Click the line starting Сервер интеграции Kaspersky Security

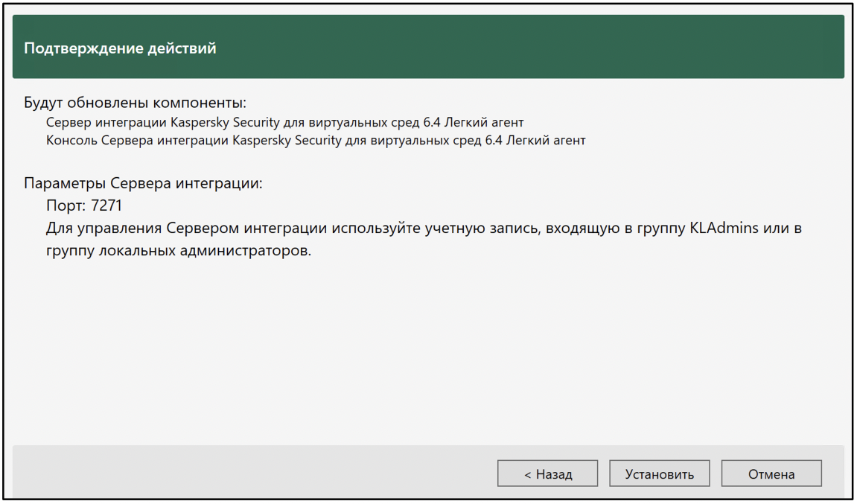pyautogui.click(x=284, y=122)
